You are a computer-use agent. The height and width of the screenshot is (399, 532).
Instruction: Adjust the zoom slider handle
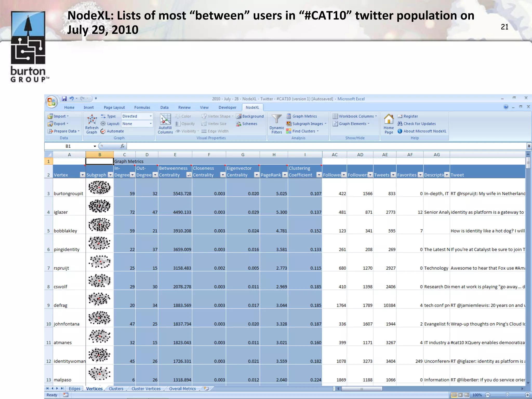point(507,395)
